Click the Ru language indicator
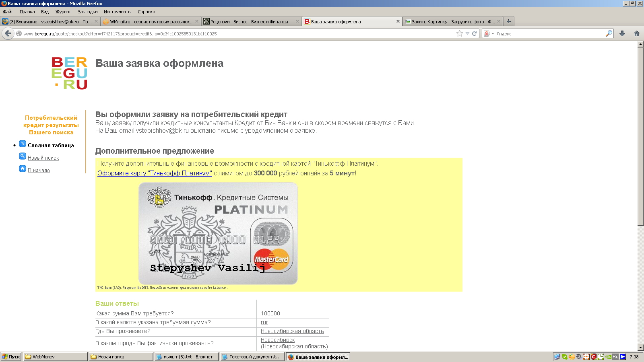Image resolution: width=644 pixels, height=362 pixels. pyautogui.click(x=615, y=357)
